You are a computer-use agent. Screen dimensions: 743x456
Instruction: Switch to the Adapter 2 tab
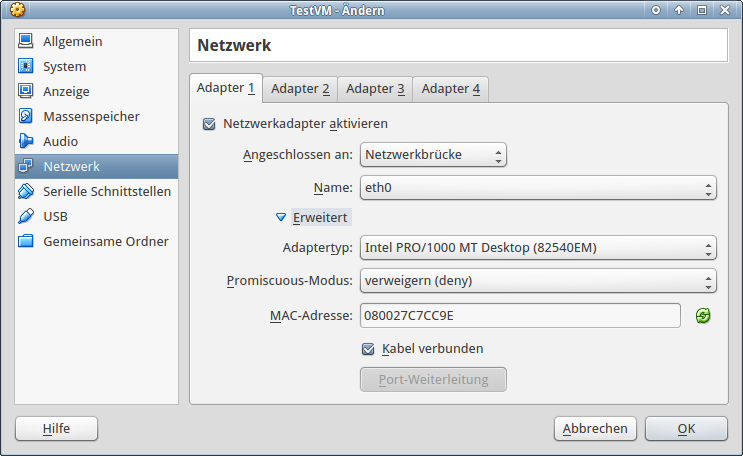[x=300, y=89]
